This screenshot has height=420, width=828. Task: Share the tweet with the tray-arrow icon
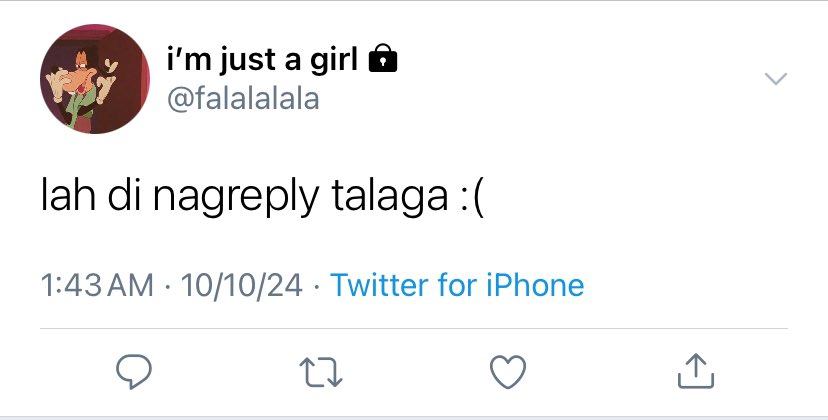695,371
